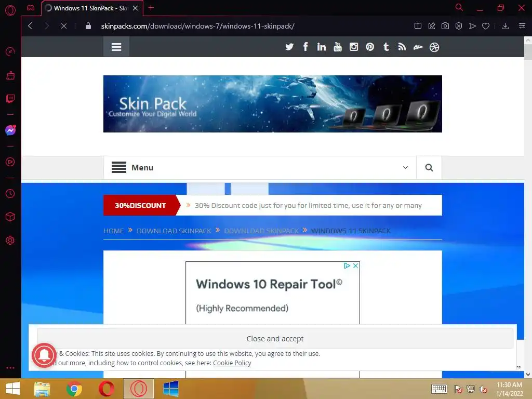Visit Skin Pack Twitter page

point(289,47)
